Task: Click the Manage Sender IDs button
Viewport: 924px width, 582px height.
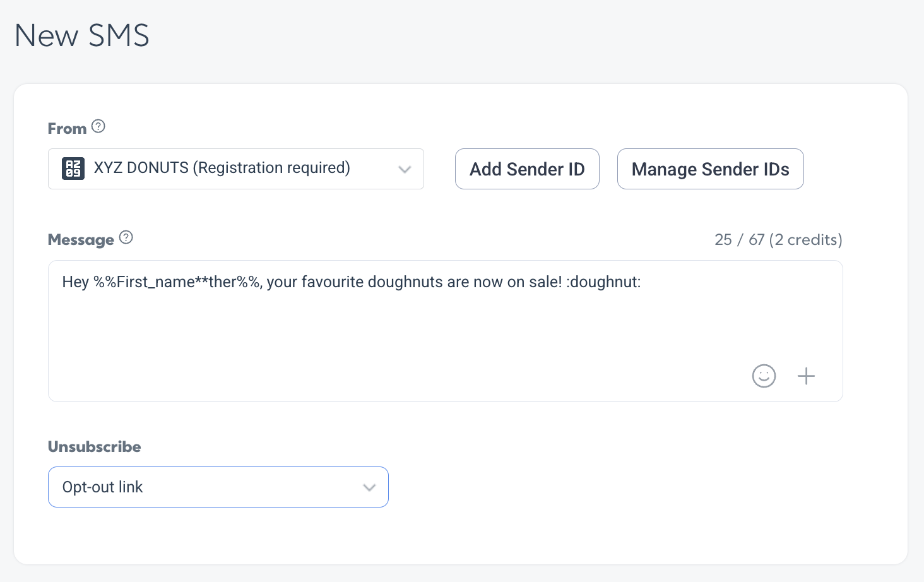Action: click(710, 169)
